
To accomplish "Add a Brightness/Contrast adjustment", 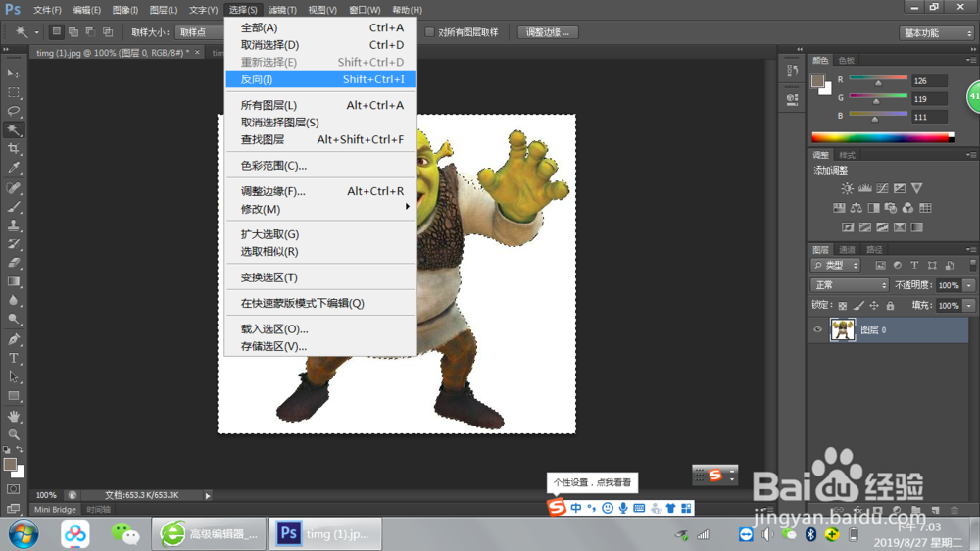I will (847, 188).
